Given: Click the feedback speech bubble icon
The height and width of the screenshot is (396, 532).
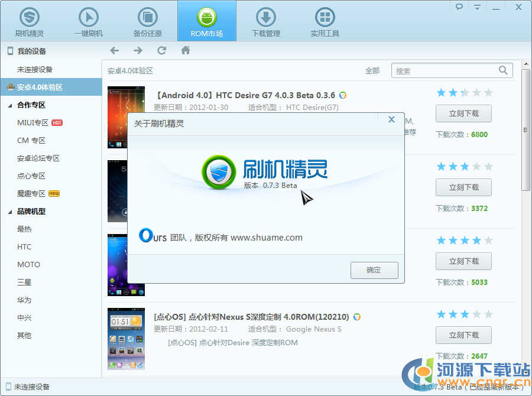Looking at the screenshot, I should [x=459, y=7].
